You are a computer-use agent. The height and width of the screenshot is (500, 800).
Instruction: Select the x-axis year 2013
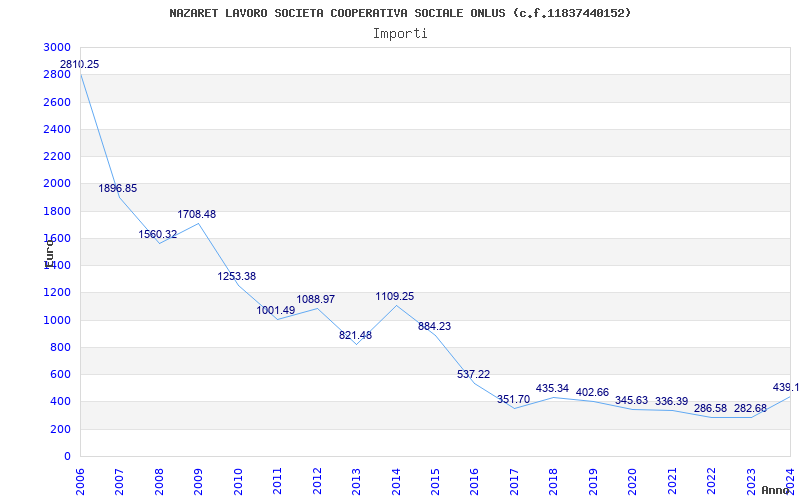357,482
